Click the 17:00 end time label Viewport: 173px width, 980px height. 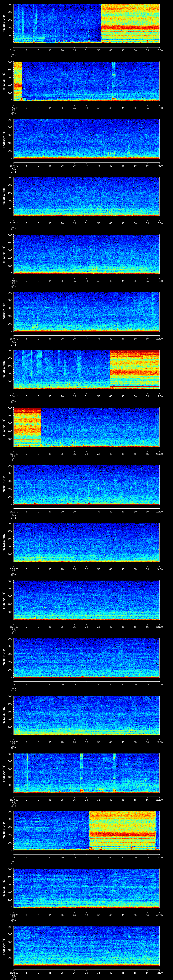tap(159, 166)
